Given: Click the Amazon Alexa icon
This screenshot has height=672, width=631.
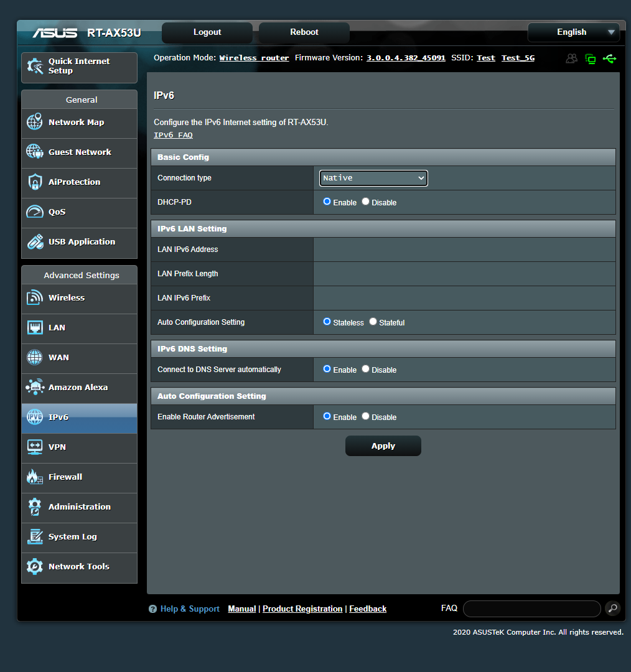Looking at the screenshot, I should [x=35, y=387].
